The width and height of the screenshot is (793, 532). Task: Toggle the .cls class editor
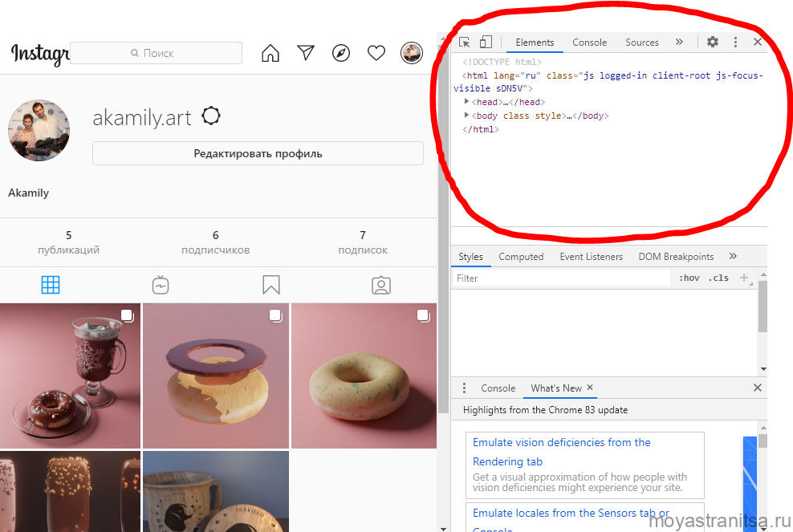(x=718, y=278)
